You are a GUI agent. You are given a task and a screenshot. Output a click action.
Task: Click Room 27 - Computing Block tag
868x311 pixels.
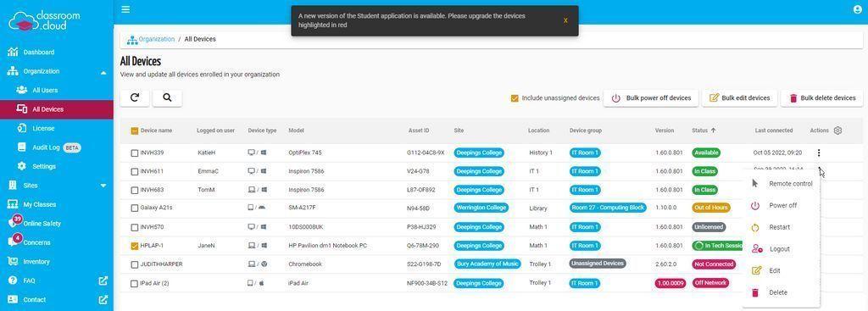608,208
